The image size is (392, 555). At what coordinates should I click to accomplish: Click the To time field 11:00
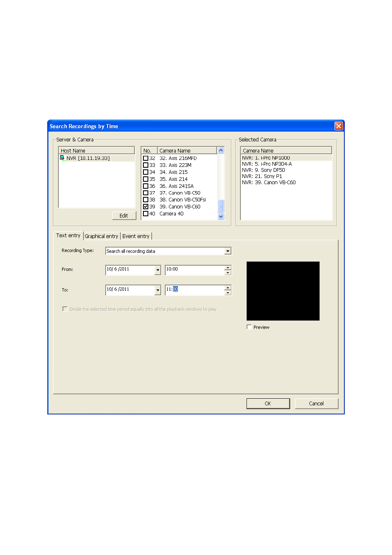[195, 290]
